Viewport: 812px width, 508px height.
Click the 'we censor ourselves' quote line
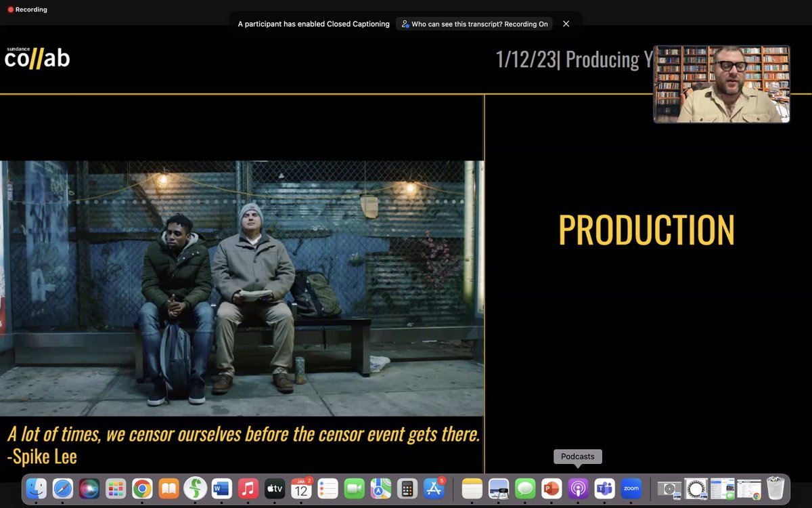pyautogui.click(x=244, y=434)
